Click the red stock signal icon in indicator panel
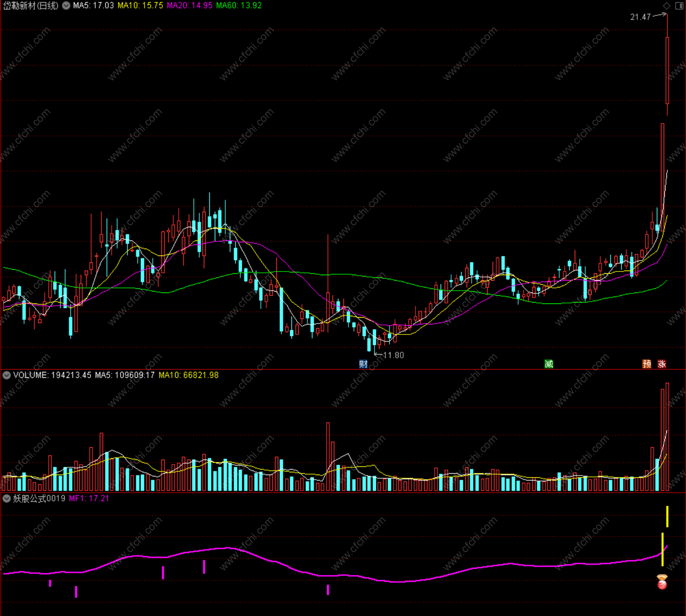This screenshot has width=686, height=616. (x=662, y=582)
